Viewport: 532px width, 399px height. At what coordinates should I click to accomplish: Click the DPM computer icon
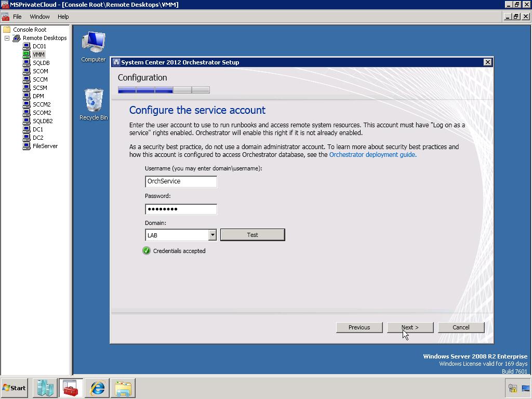pyautogui.click(x=26, y=96)
